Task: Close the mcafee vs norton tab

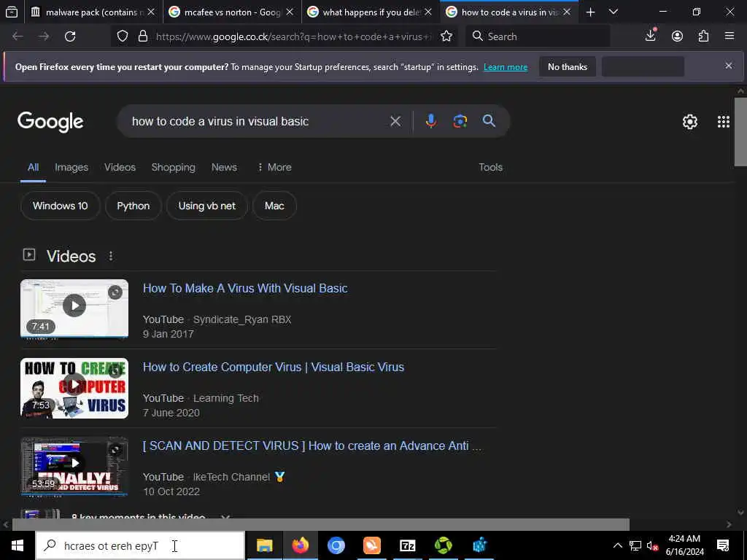Action: pyautogui.click(x=290, y=12)
